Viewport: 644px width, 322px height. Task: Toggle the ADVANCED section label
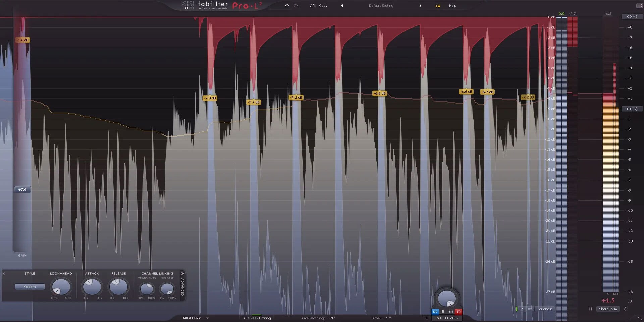click(x=182, y=287)
